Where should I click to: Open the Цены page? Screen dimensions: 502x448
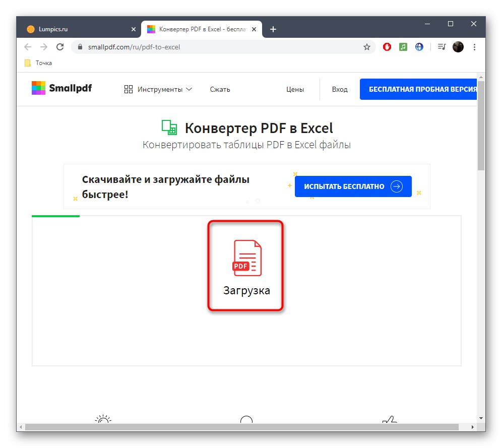coord(295,89)
